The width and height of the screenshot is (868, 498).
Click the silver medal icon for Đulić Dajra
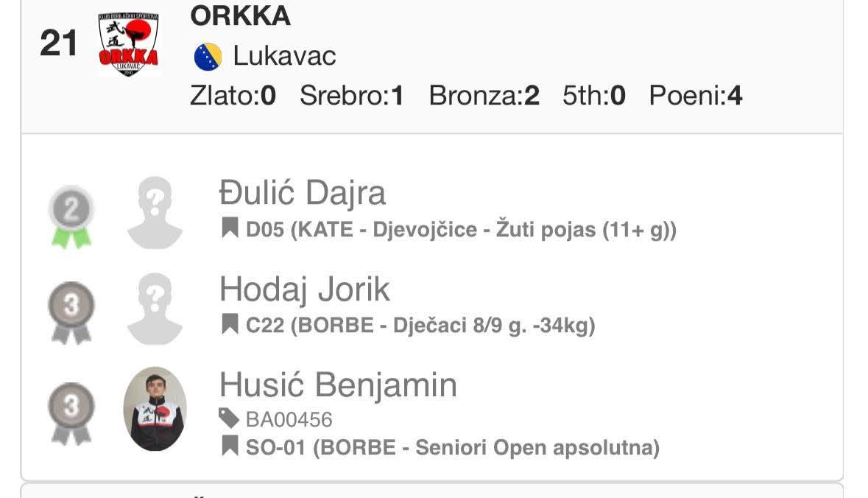pos(71,216)
